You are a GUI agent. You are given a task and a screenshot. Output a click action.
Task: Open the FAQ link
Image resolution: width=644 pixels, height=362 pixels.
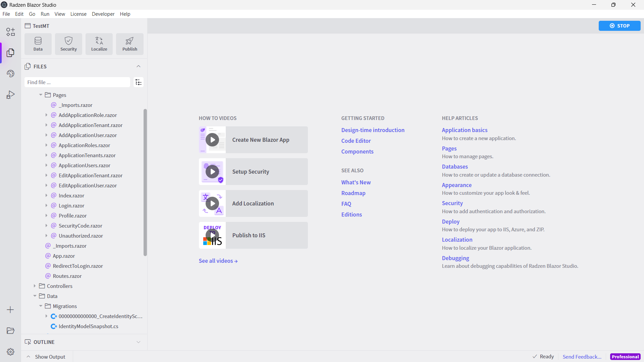pyautogui.click(x=346, y=204)
